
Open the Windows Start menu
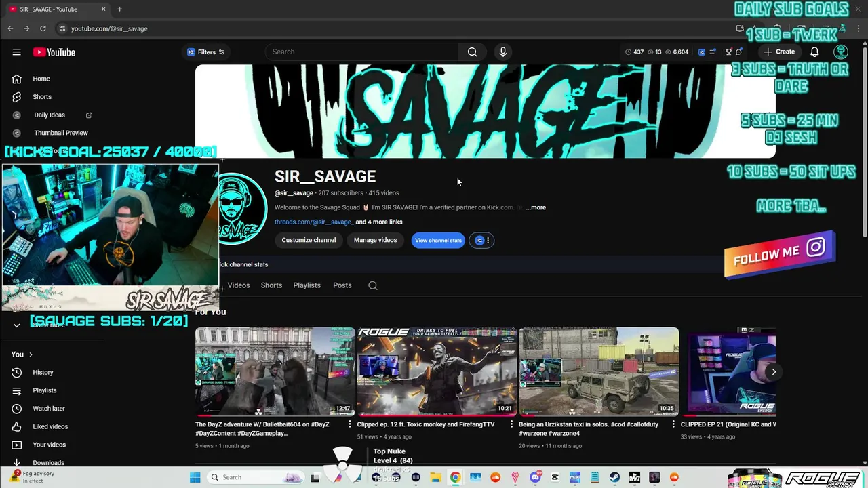[195, 477]
